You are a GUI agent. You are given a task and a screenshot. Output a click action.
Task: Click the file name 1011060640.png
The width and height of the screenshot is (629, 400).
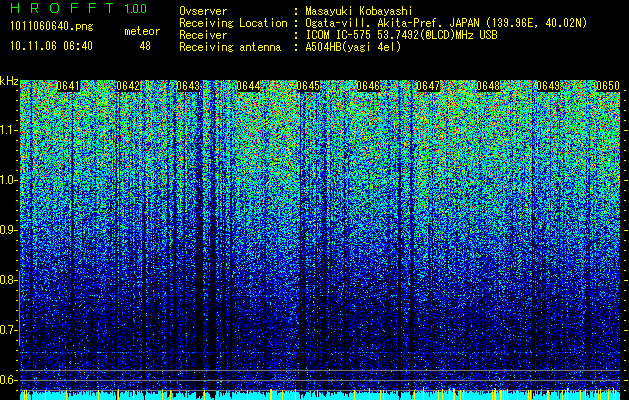coord(52,27)
